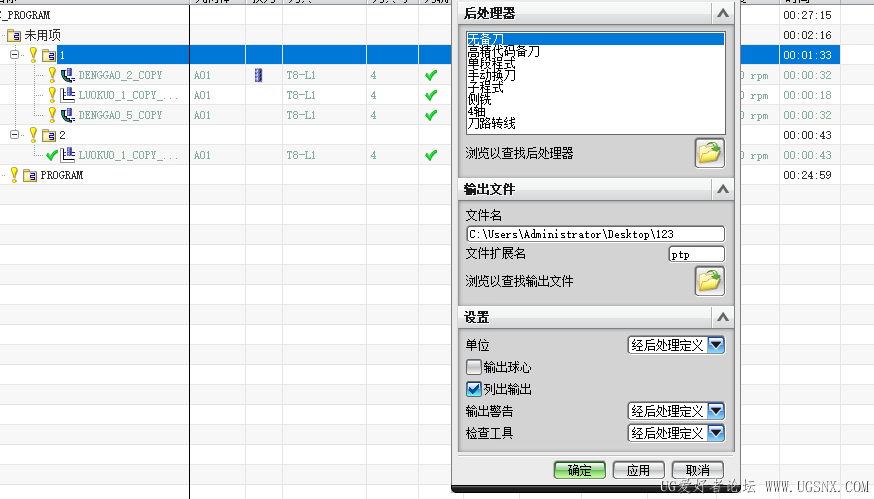Click green path checkmark in DENGGAO_5_COPY row
874x499 pixels.
tap(431, 115)
